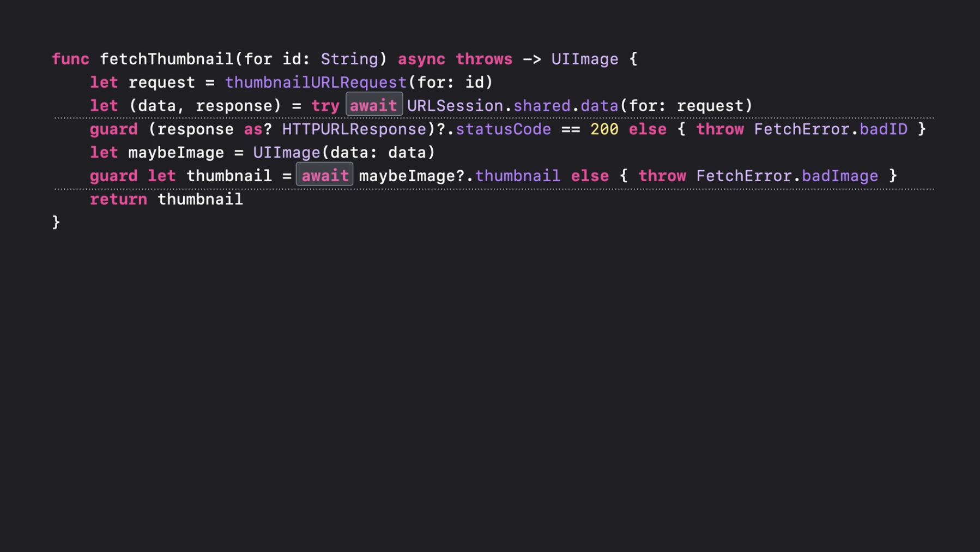This screenshot has width=980, height=552.
Task: Click the statusCode property
Action: pos(503,129)
